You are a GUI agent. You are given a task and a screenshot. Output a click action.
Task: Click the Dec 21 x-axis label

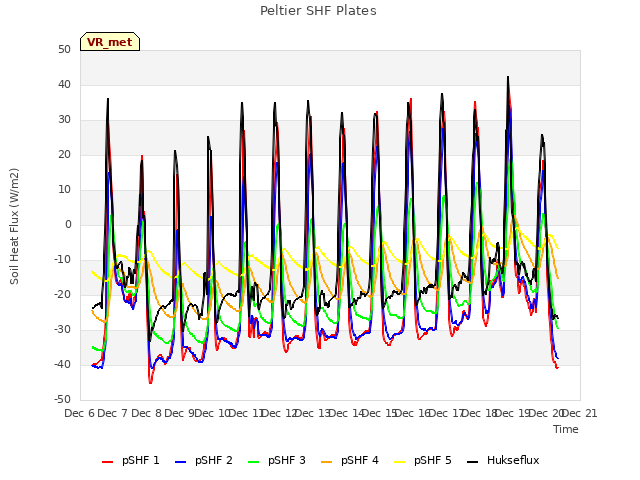[580, 413]
